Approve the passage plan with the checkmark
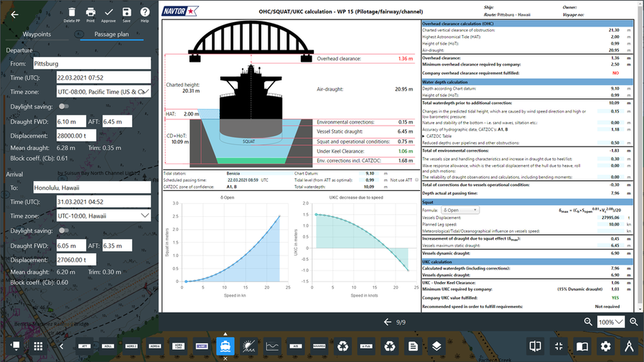Screen dimensions: 644x362 (x=108, y=14)
